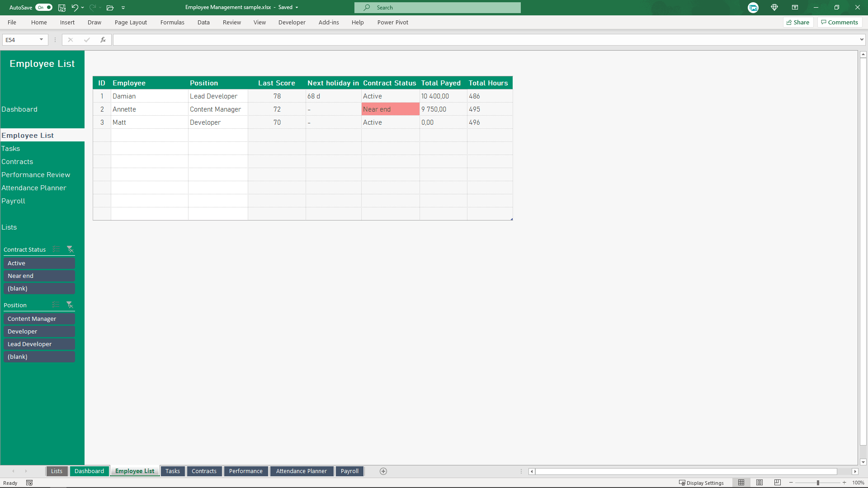Select (blank) in Contract Status slicer
The height and width of the screenshot is (488, 868).
[39, 288]
